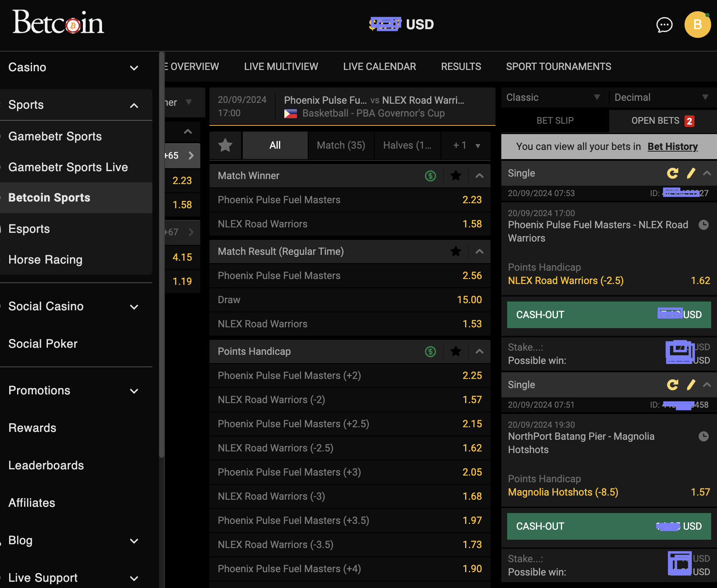
Task: Expand the Promotions section
Action: [x=134, y=391]
